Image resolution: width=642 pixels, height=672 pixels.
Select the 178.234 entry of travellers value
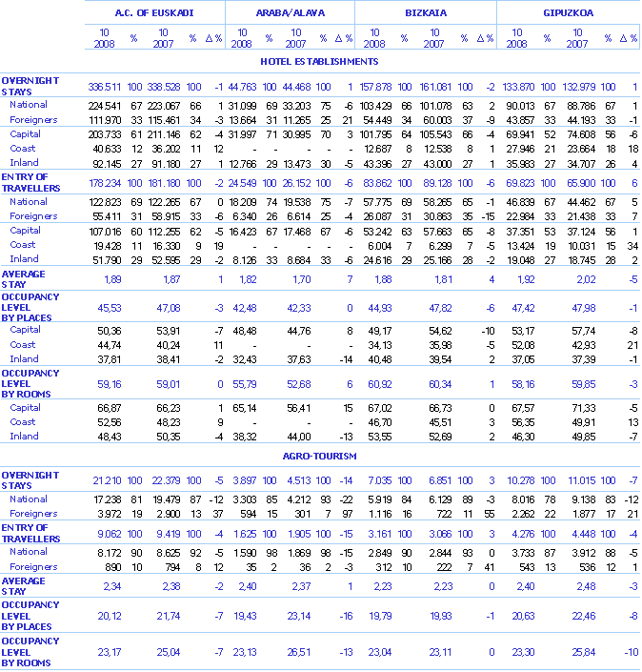pyautogui.click(x=108, y=182)
